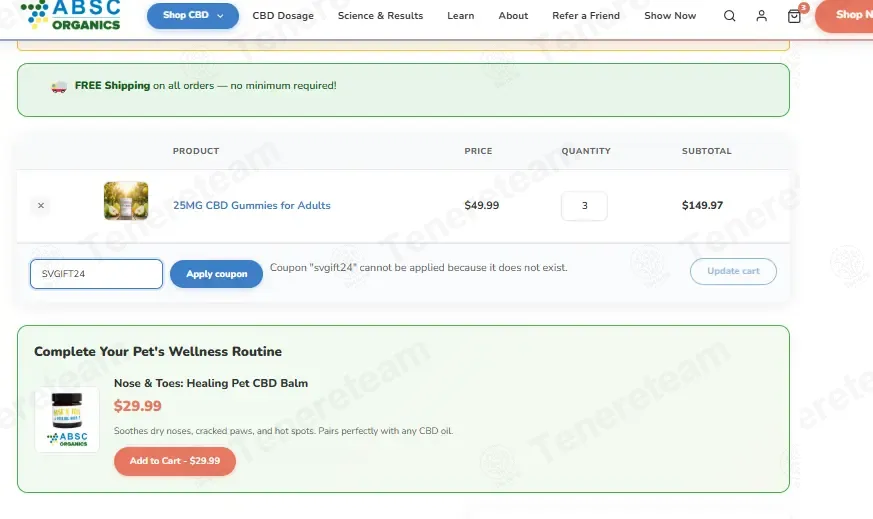This screenshot has height=519, width=873.
Task: Click the $49.99 price value
Action: [482, 205]
